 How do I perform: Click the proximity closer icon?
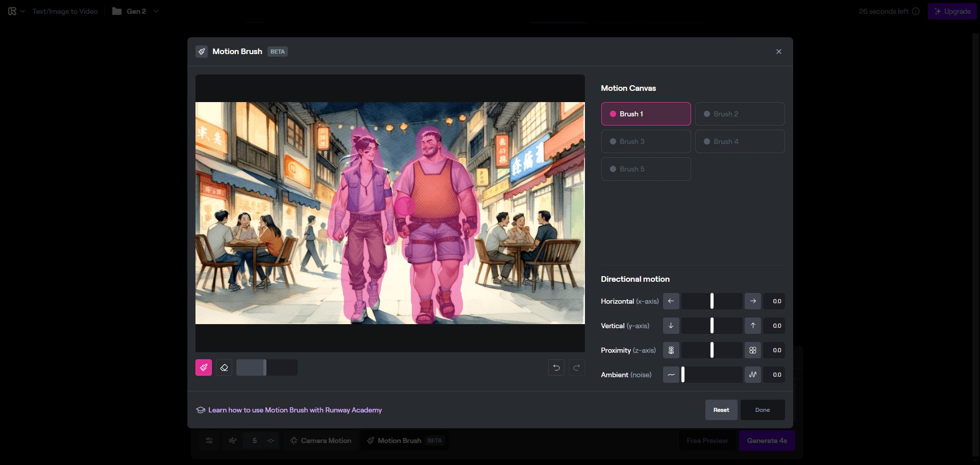tap(753, 350)
